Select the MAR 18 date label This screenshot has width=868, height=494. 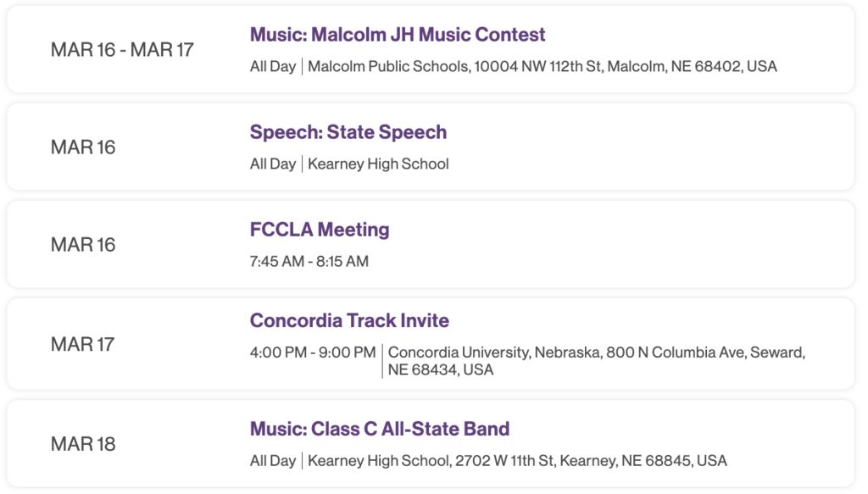tap(83, 444)
